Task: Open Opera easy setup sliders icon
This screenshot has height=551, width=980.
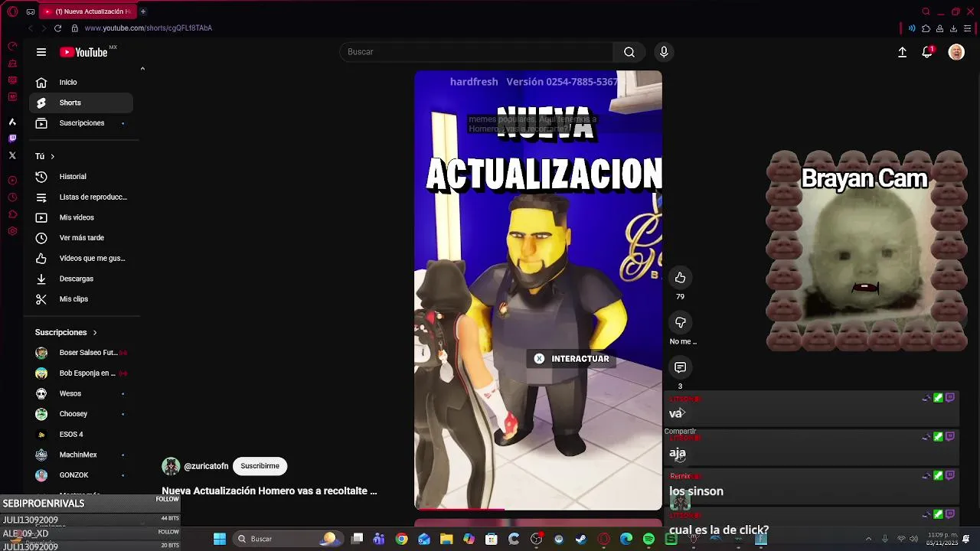Action: click(x=968, y=28)
